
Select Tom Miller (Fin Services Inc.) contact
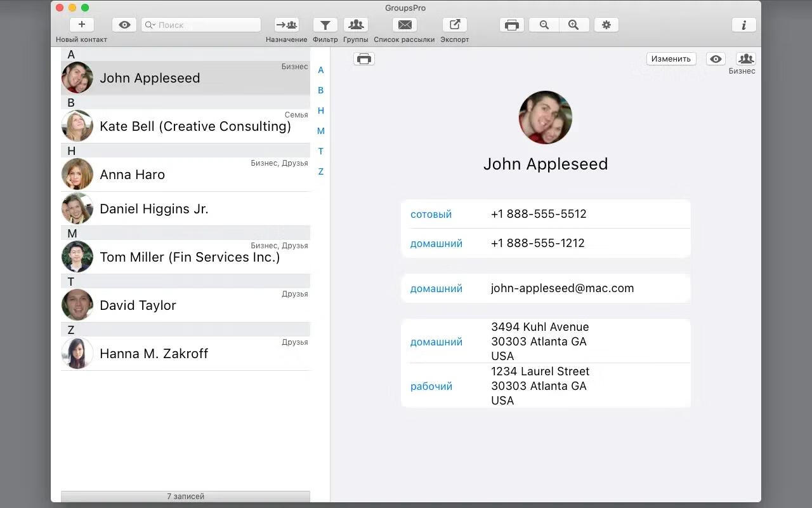(x=185, y=257)
